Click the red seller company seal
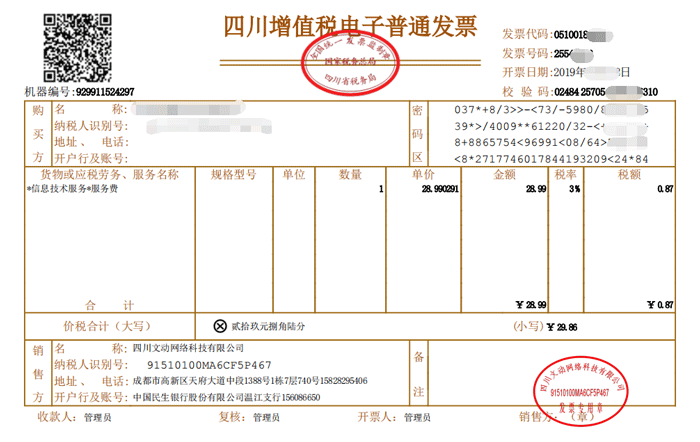Screen dimensions: 700x442 pos(581,391)
